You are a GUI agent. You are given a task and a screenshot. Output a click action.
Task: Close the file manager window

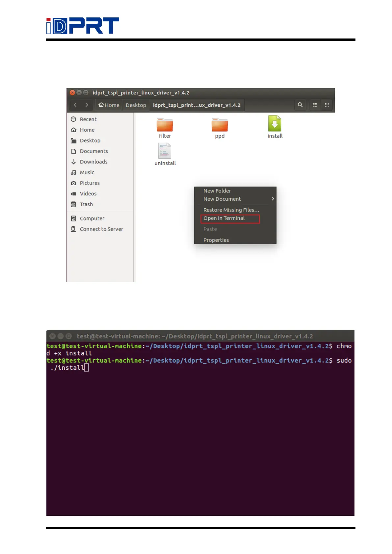[72, 93]
